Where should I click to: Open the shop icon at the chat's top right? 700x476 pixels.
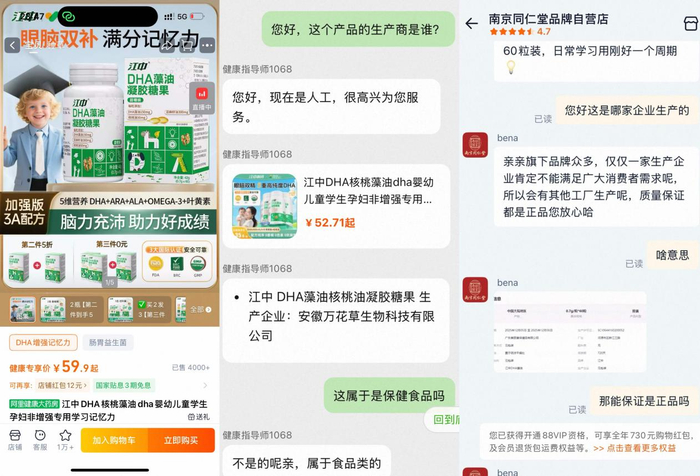coord(691,23)
